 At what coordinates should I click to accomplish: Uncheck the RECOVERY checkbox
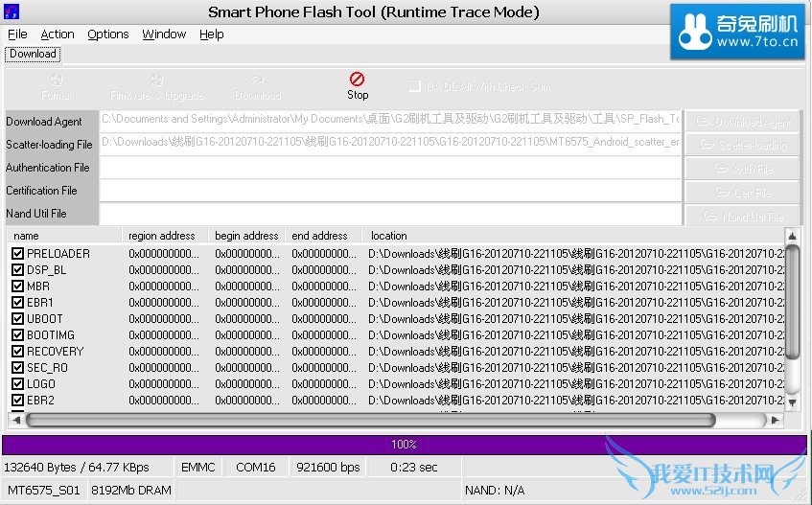17,352
